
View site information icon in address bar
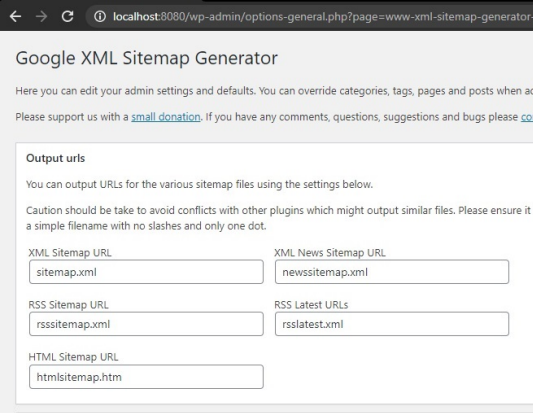point(100,16)
